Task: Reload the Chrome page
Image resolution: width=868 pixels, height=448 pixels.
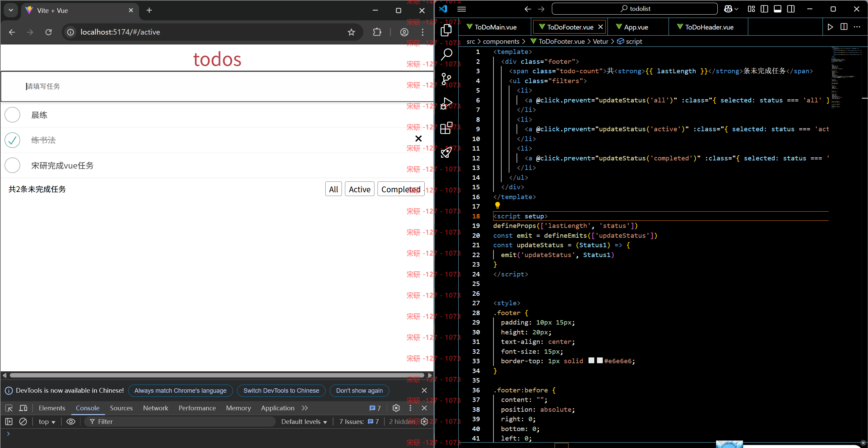Action: pyautogui.click(x=49, y=32)
